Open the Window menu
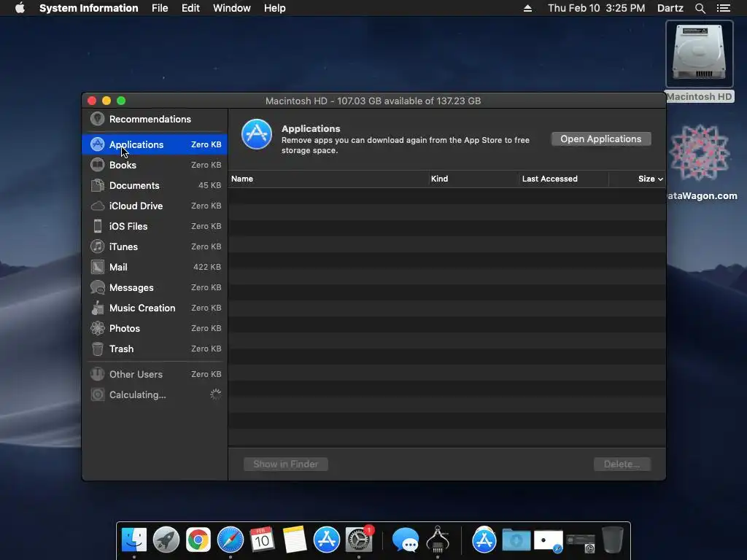Screen dimensions: 747x560 (x=231, y=8)
